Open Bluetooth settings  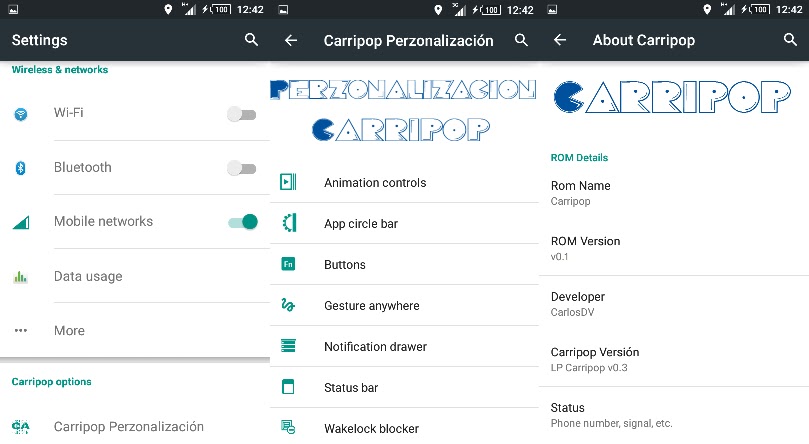click(x=135, y=168)
